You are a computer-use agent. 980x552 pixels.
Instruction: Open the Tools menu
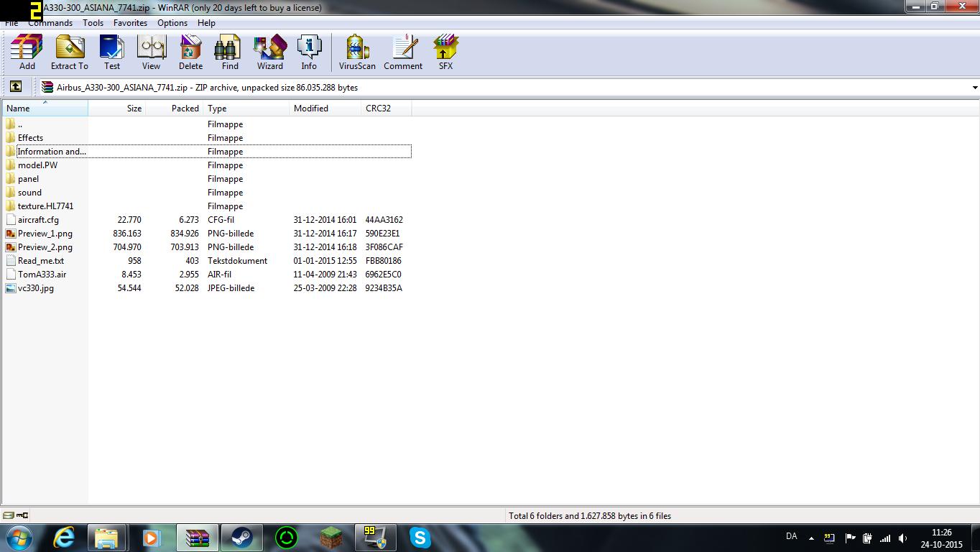pos(93,23)
